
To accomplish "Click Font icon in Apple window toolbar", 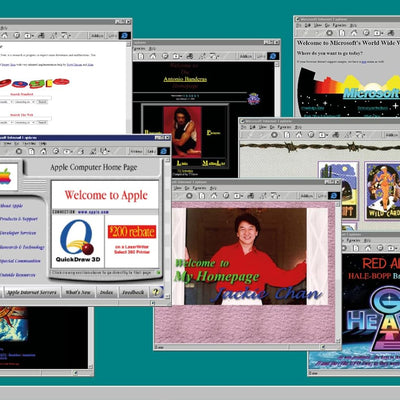I will (x=93, y=151).
